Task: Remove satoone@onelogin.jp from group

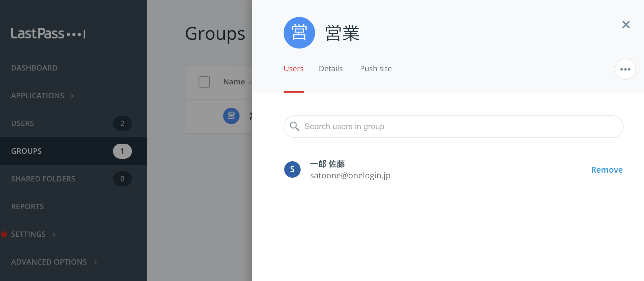Action: point(607,170)
